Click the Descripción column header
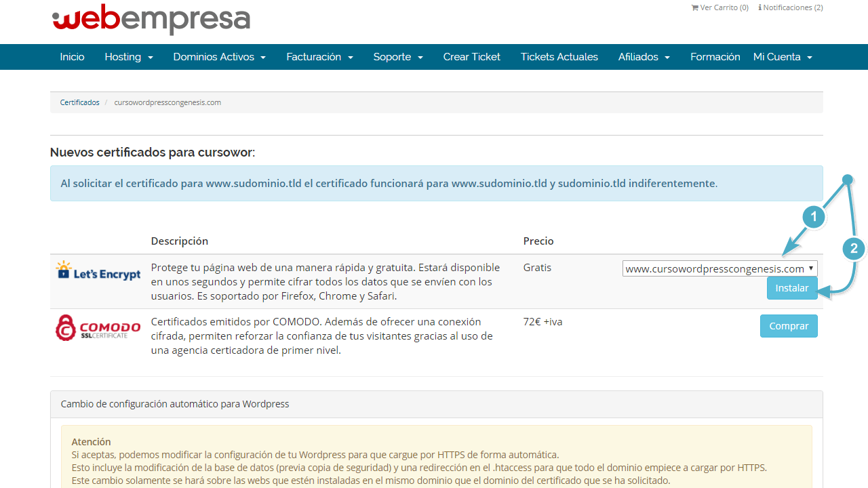The height and width of the screenshot is (488, 868). click(180, 241)
